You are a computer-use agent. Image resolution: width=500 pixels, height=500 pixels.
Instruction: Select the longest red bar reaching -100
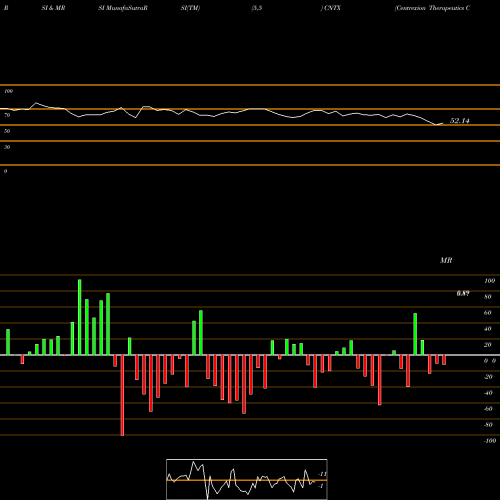click(x=122, y=395)
